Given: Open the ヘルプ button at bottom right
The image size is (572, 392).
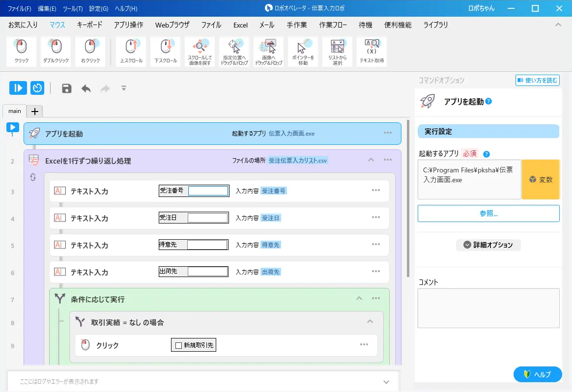Looking at the screenshot, I should pyautogui.click(x=538, y=374).
